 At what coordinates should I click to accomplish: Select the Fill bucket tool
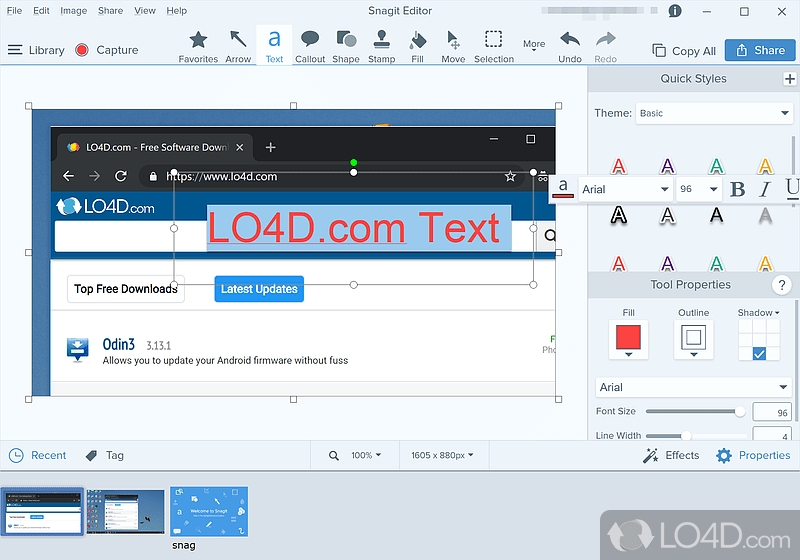pos(417,46)
